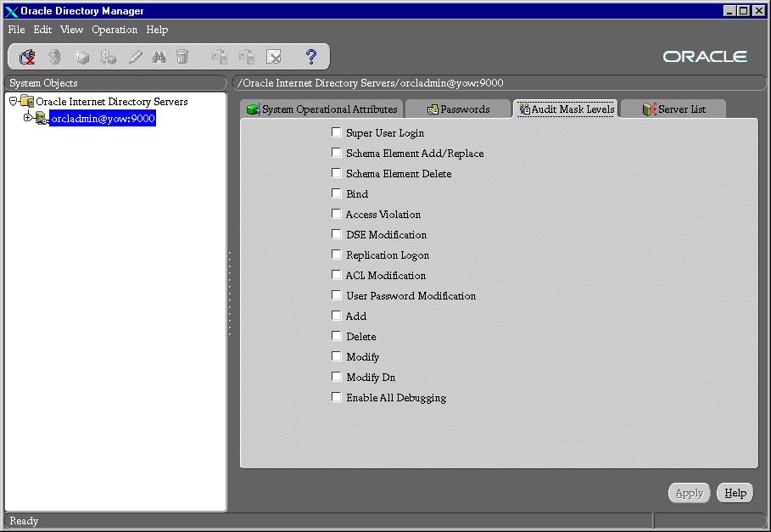This screenshot has width=771, height=532.
Task: Check the Access Violation audit option
Action: click(337, 214)
